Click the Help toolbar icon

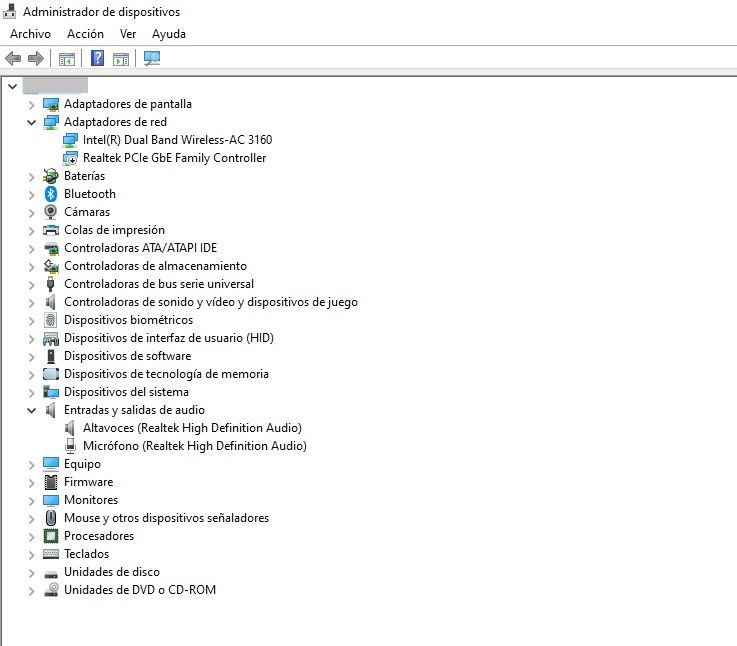(97, 59)
